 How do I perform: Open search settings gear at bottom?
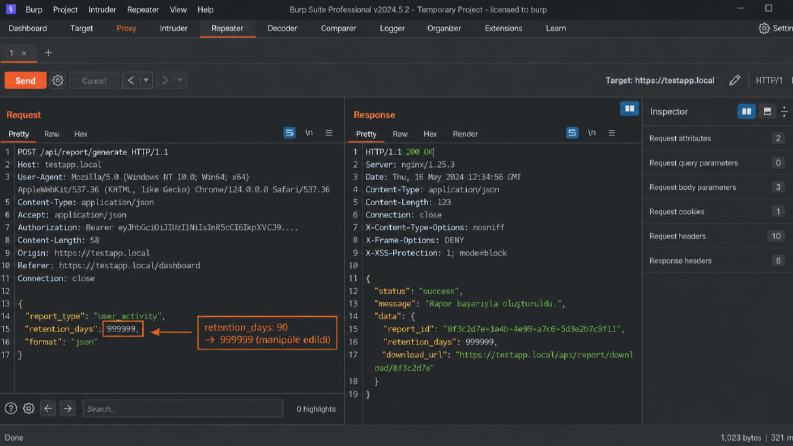coord(29,409)
